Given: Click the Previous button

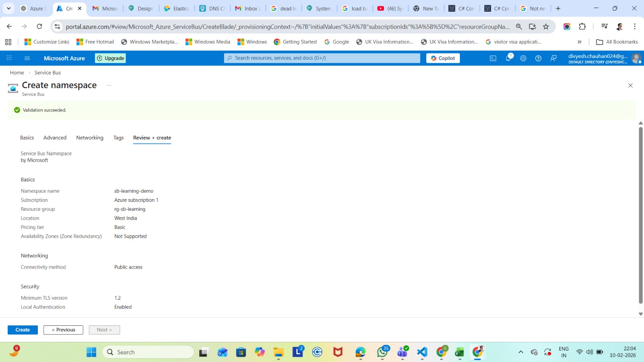Looking at the screenshot, I should tap(63, 330).
